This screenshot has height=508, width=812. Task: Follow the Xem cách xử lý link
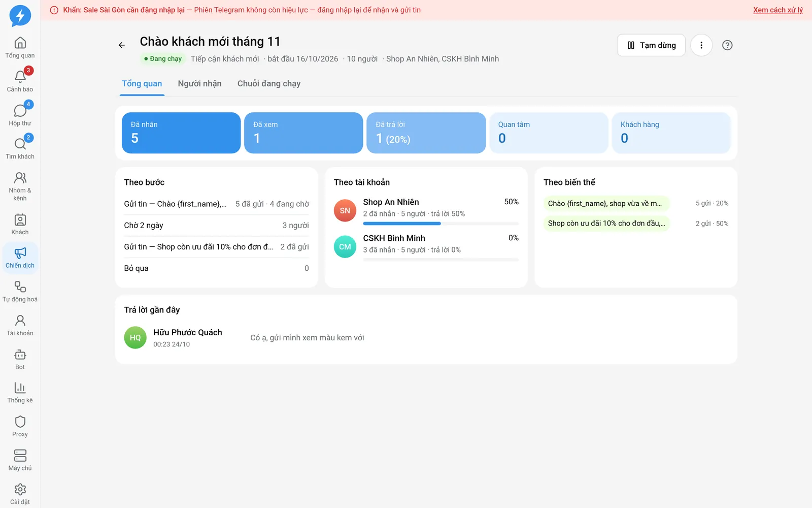pyautogui.click(x=778, y=10)
